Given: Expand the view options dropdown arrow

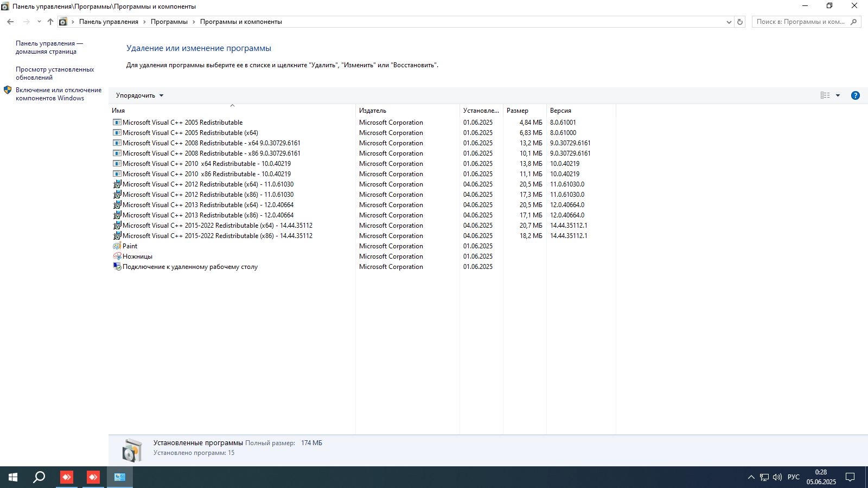Looking at the screenshot, I should coord(838,95).
